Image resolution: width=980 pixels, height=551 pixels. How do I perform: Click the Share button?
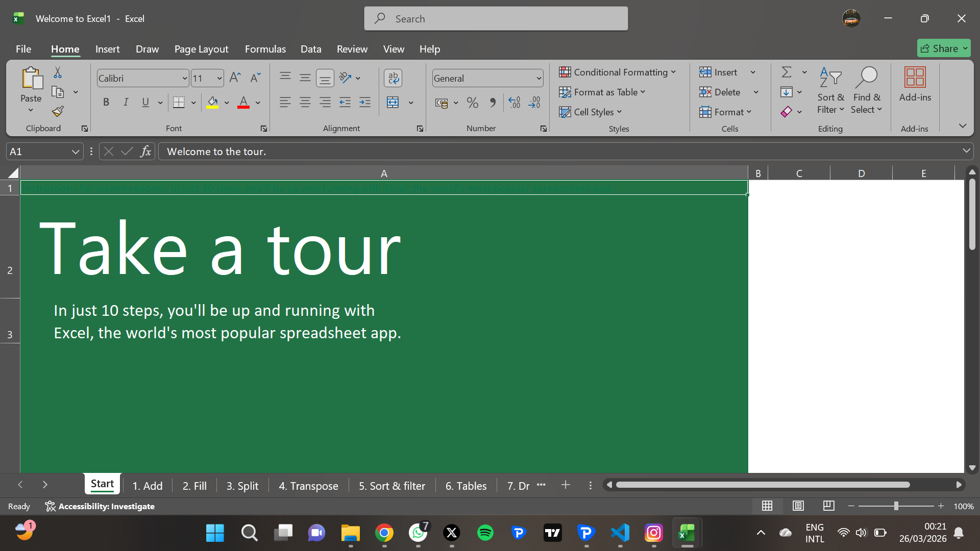pos(943,47)
